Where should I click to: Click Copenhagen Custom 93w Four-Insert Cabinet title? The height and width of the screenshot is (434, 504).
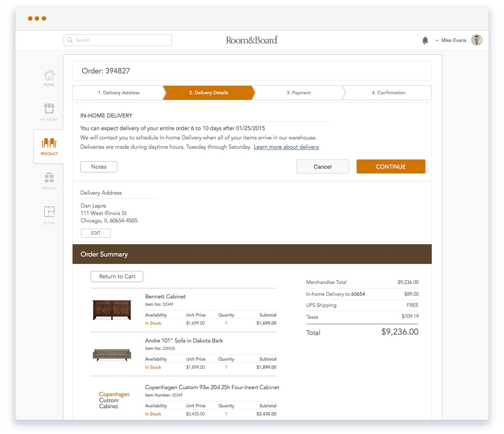click(x=212, y=387)
